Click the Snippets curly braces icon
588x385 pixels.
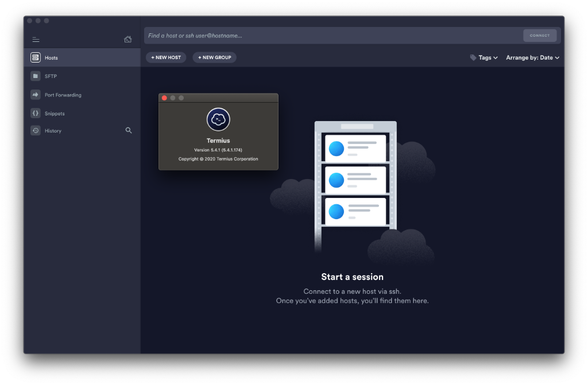35,113
